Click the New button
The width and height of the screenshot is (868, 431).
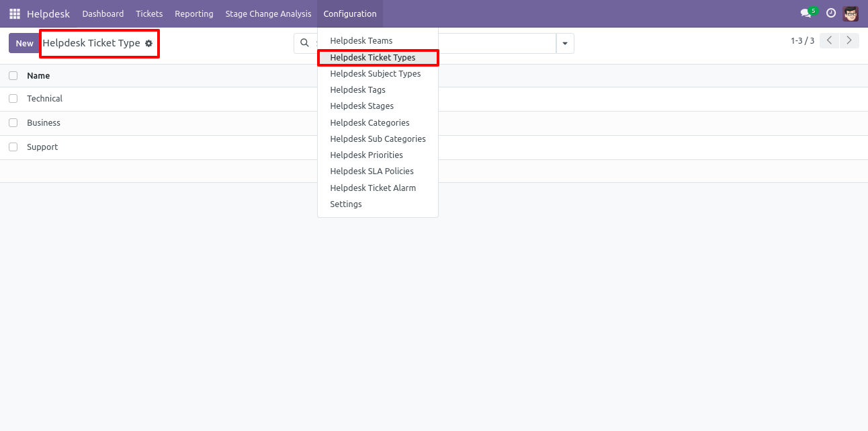(x=24, y=43)
